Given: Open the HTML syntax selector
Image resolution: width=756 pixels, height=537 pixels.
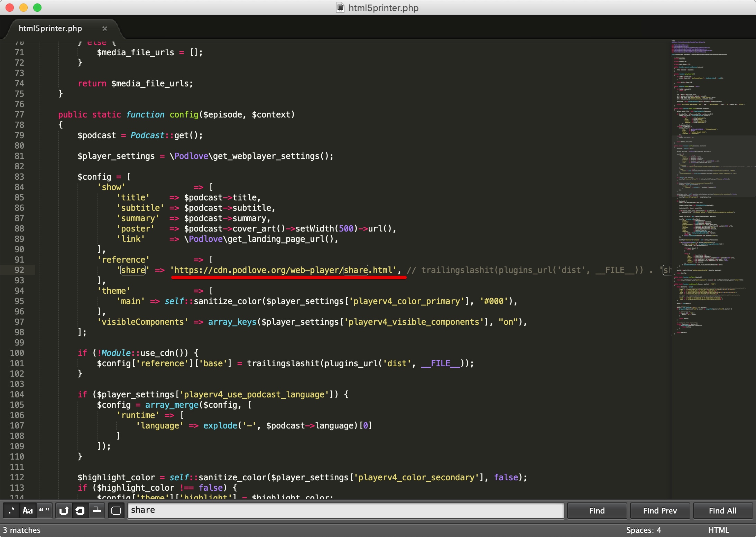Looking at the screenshot, I should [718, 530].
